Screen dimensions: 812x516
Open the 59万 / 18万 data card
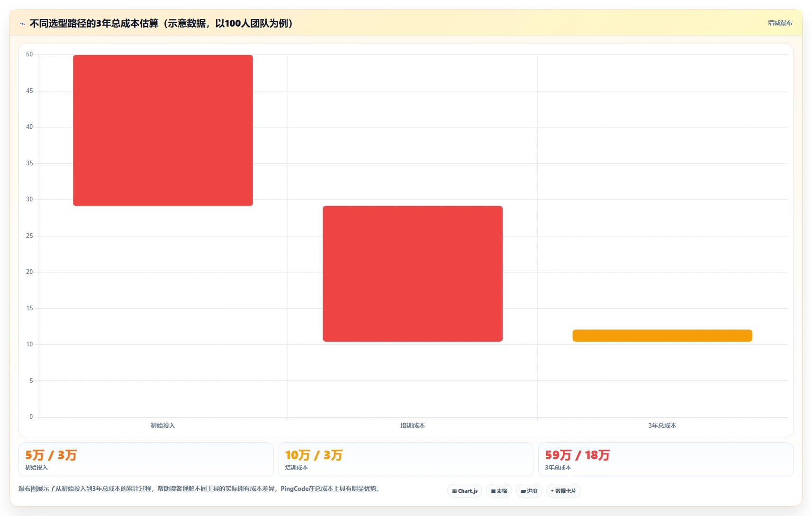coord(666,460)
